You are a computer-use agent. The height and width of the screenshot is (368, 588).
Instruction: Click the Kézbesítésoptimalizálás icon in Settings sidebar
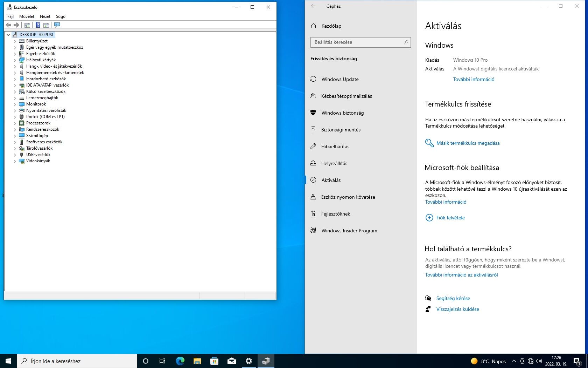(x=313, y=96)
